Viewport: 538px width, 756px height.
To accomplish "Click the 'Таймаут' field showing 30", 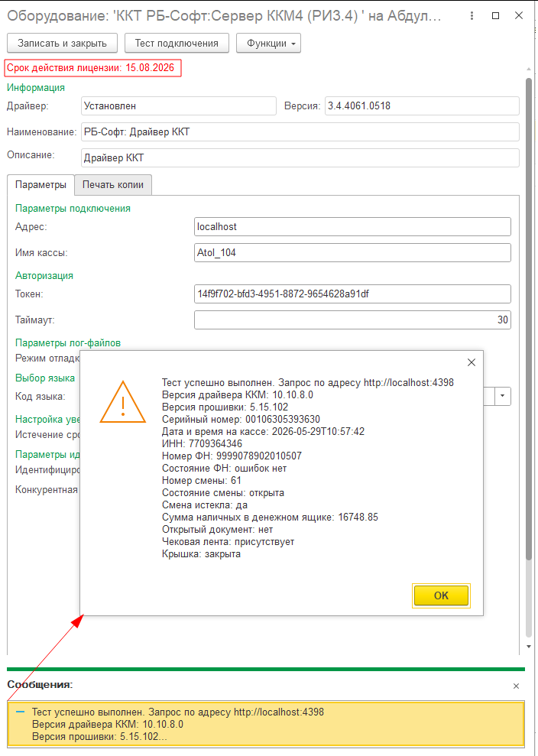I will pyautogui.click(x=352, y=320).
